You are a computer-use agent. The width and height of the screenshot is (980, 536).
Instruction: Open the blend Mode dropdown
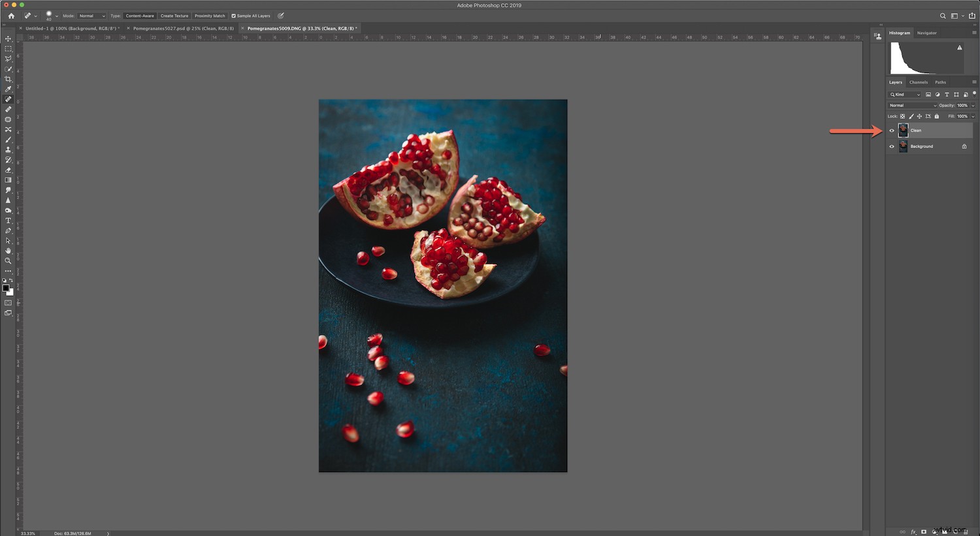[913, 105]
